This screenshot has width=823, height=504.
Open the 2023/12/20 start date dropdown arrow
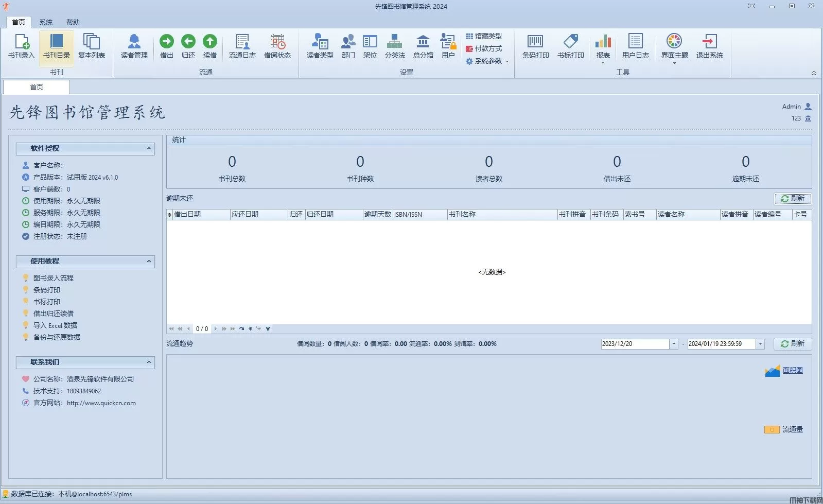[x=673, y=344]
